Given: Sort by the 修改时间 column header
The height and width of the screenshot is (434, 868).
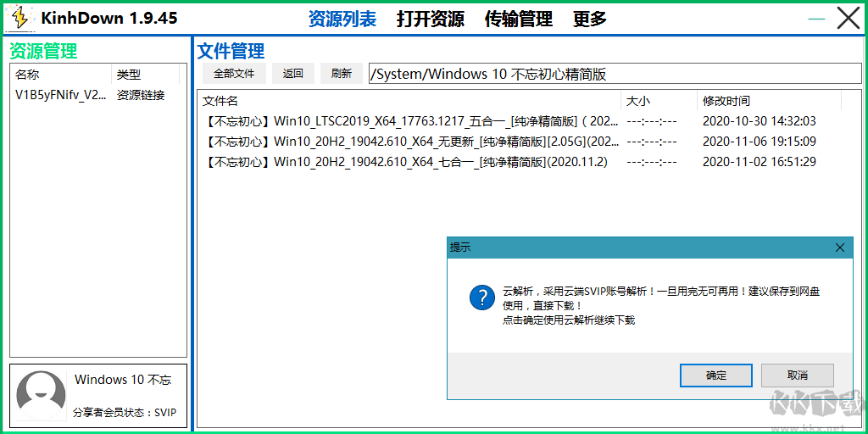Looking at the screenshot, I should coord(769,101).
